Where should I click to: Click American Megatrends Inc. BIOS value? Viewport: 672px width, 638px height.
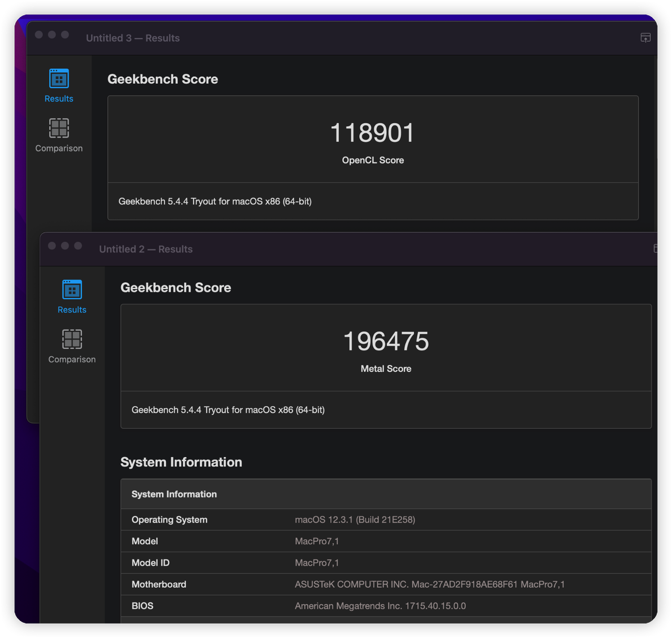[380, 606]
